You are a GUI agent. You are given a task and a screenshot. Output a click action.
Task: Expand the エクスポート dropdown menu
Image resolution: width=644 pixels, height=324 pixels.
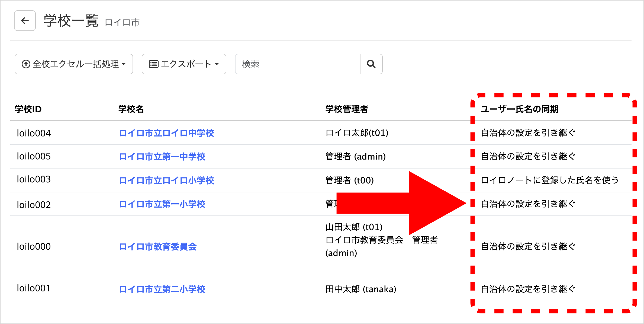[x=184, y=64]
